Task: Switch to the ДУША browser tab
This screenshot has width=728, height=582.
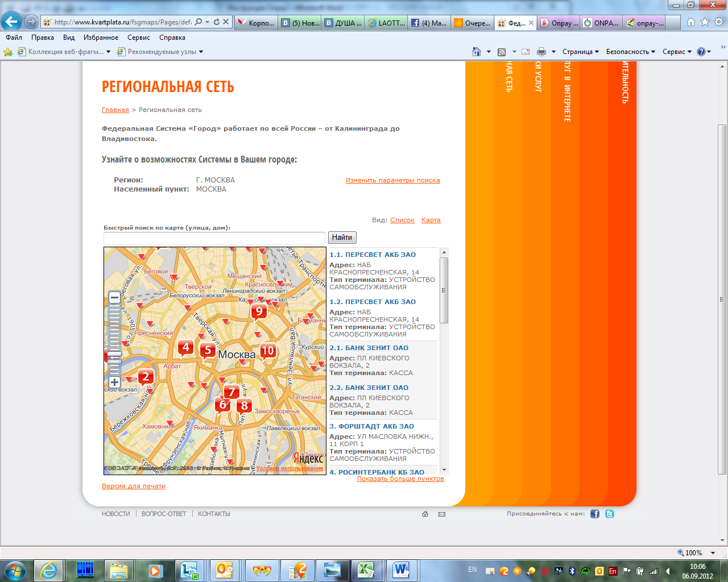Action: point(344,23)
